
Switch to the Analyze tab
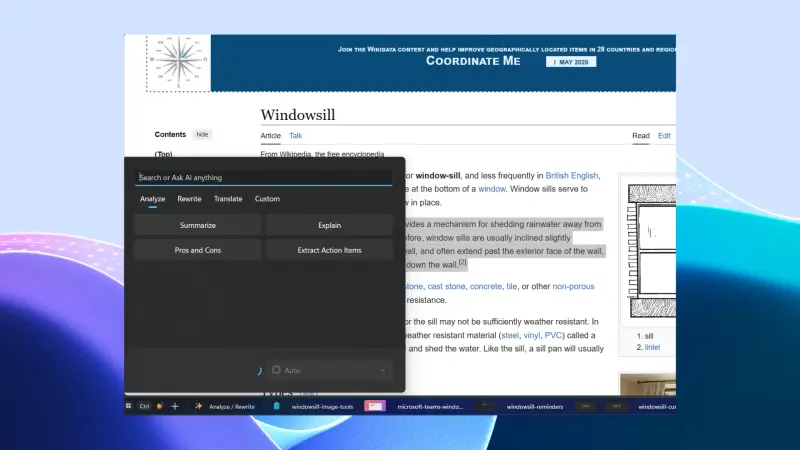[153, 199]
